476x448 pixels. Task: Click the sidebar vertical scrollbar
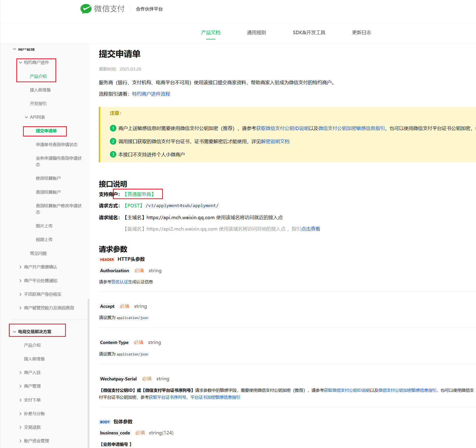click(88, 371)
